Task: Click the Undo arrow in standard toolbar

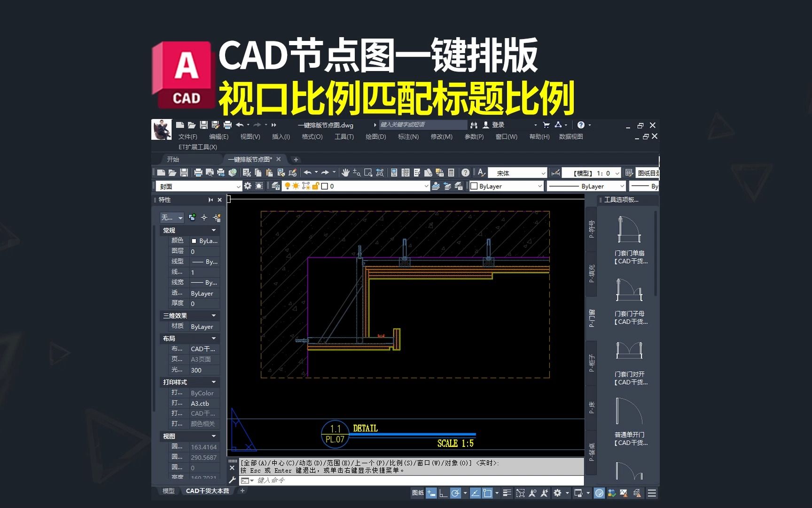Action: click(307, 173)
